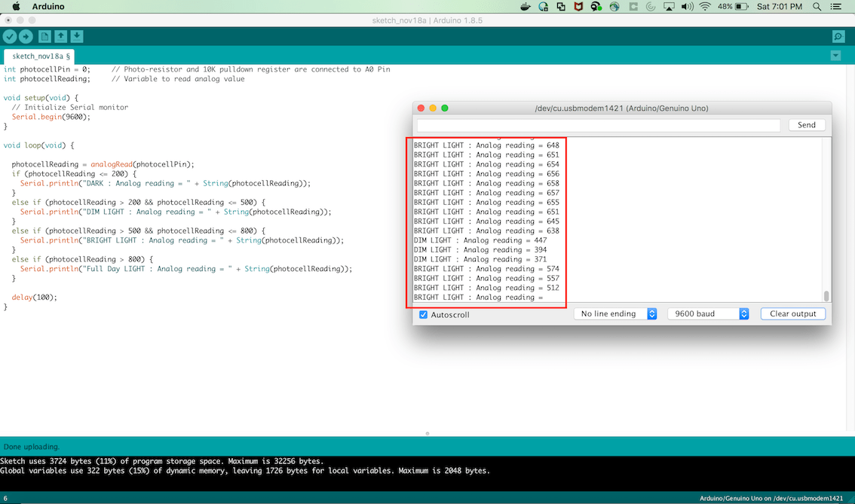This screenshot has width=855, height=504.
Task: Click the void setup(void) code line
Action: [41, 97]
